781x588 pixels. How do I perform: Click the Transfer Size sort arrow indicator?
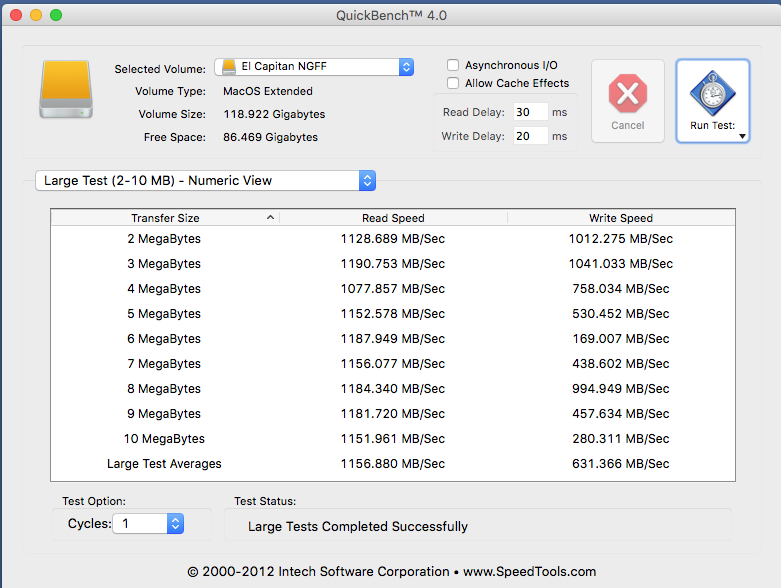click(x=270, y=218)
